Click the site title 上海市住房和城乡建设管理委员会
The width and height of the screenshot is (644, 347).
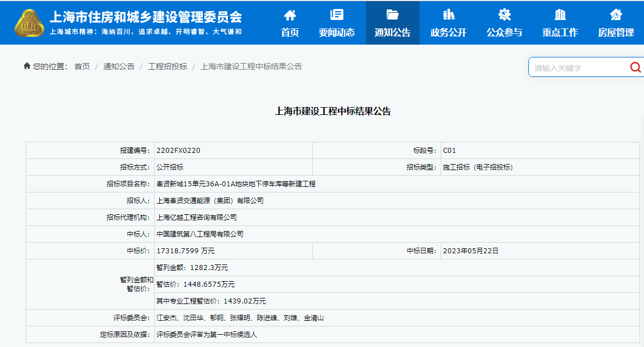tap(146, 16)
